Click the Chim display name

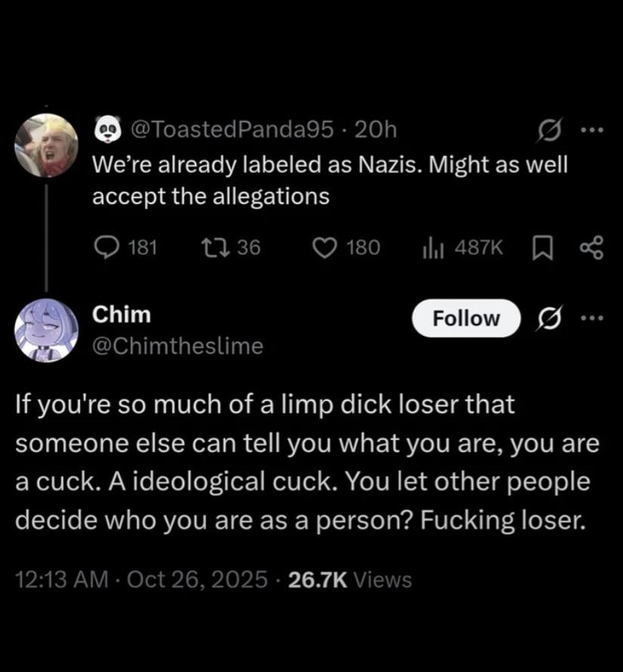point(121,315)
